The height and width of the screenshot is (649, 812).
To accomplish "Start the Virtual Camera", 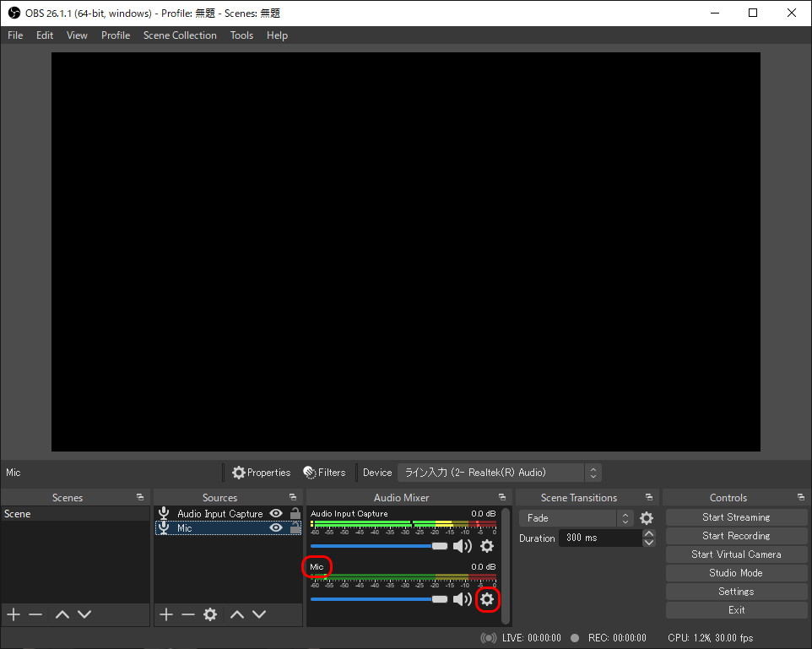I will [736, 554].
